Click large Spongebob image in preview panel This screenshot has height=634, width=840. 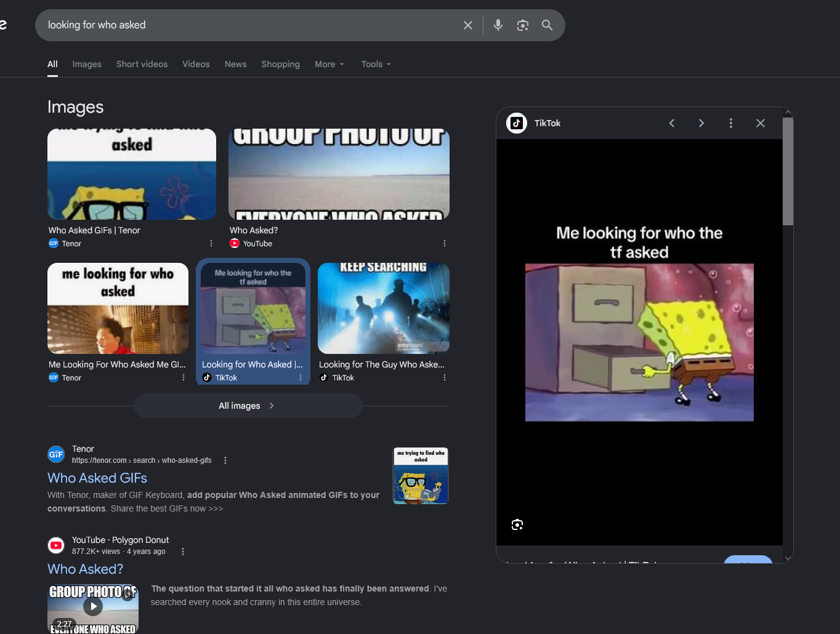pos(639,342)
